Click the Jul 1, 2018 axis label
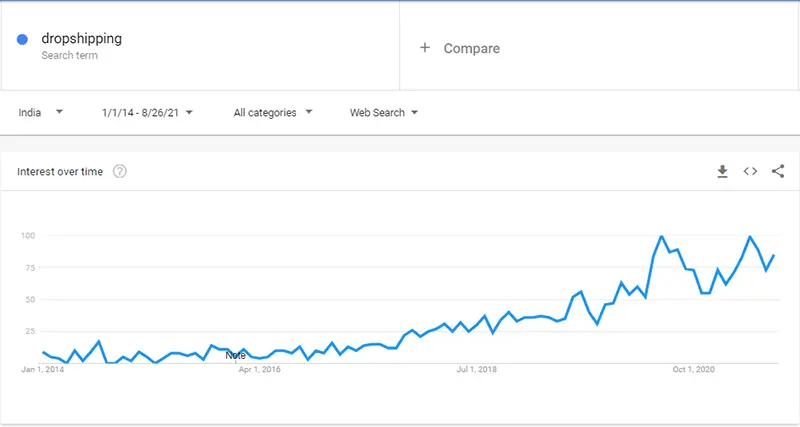The image size is (800, 427). 477,369
